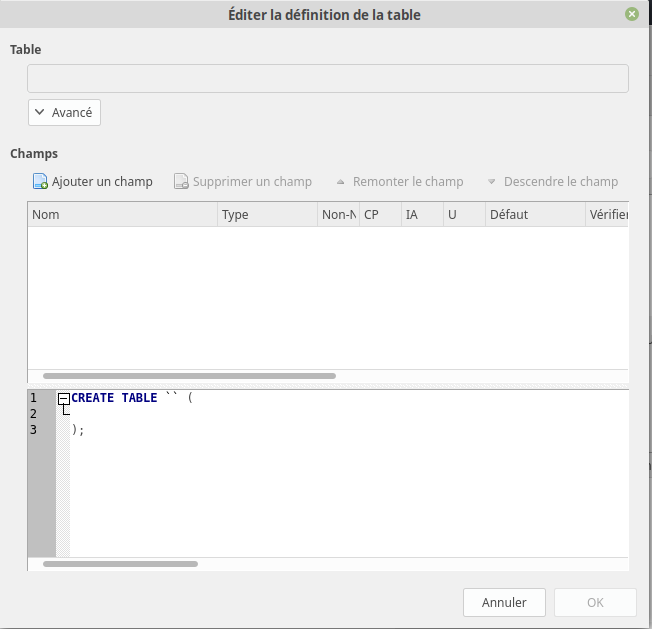Click the U column header

pyautogui.click(x=463, y=214)
